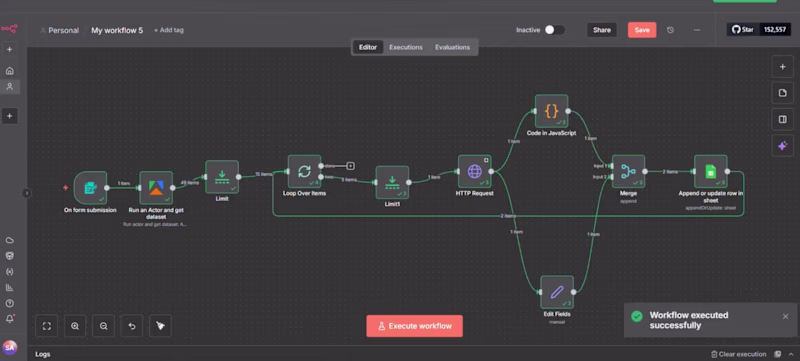Tidy up the workflow with the broom icon
This screenshot has height=361, width=800.
point(160,326)
